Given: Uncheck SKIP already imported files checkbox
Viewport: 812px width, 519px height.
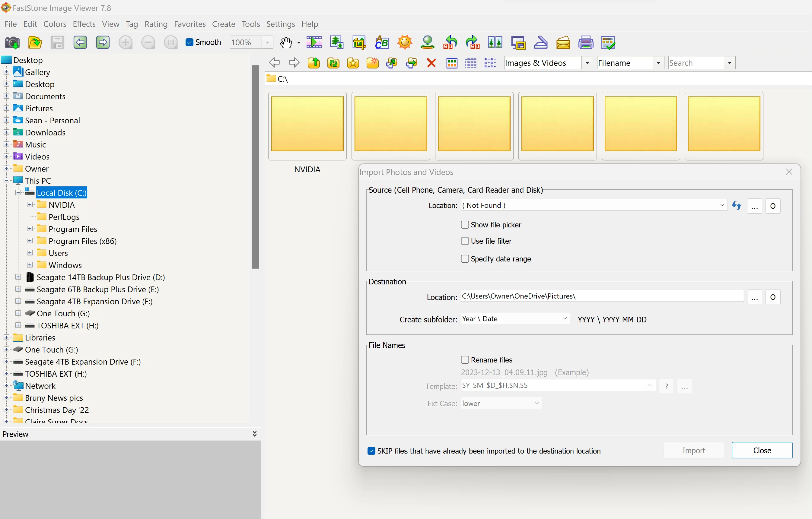Looking at the screenshot, I should click(371, 451).
